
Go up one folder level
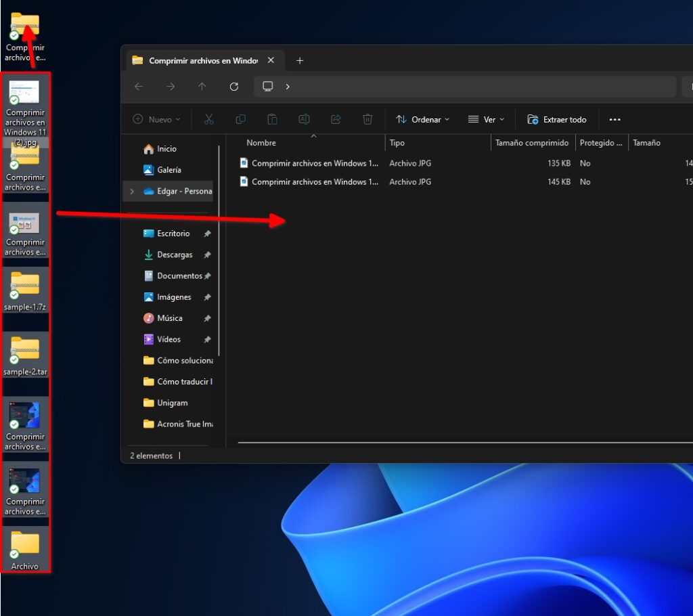click(x=202, y=87)
